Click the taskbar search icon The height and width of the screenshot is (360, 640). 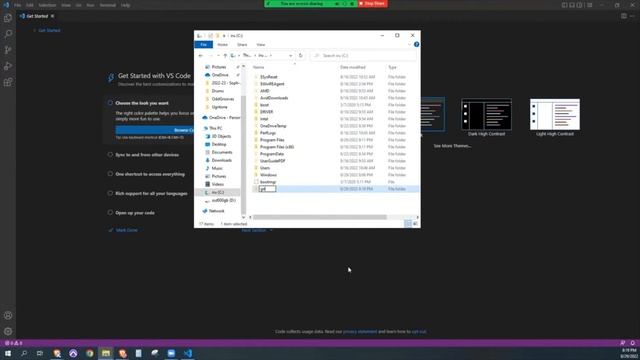pos(24,353)
